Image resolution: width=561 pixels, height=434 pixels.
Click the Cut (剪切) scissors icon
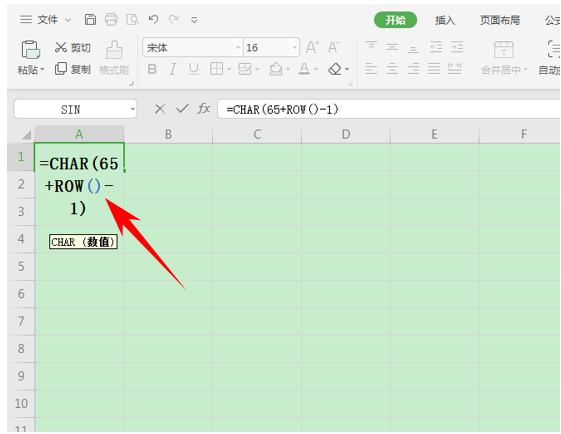61,47
